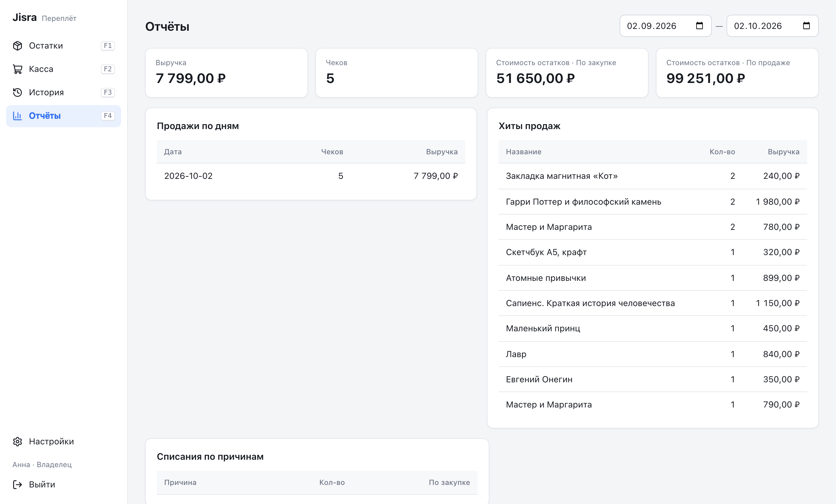Click the Выйти logout arrow icon
Image resolution: width=836 pixels, height=504 pixels.
tap(17, 484)
